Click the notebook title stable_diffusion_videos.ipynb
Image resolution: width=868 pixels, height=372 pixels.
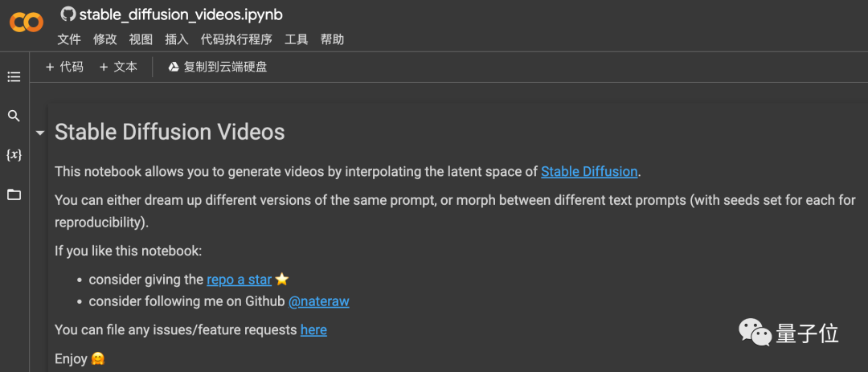(181, 14)
